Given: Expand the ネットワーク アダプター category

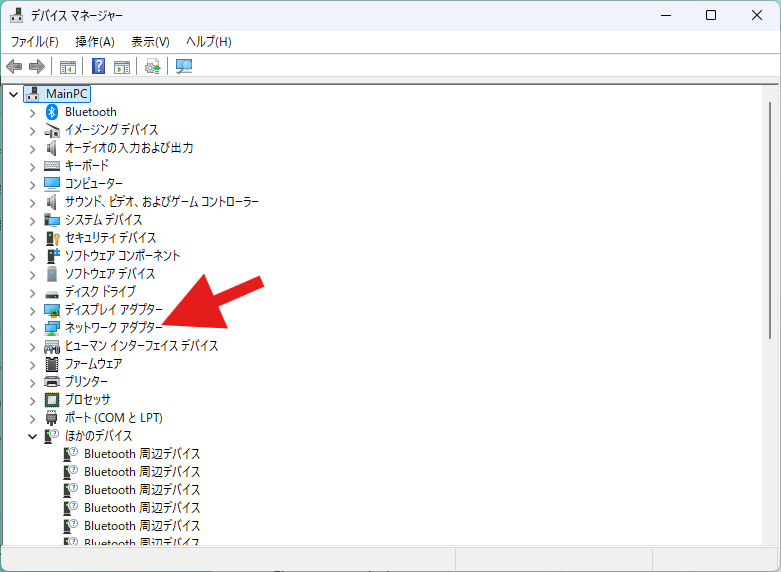Looking at the screenshot, I should pos(32,328).
